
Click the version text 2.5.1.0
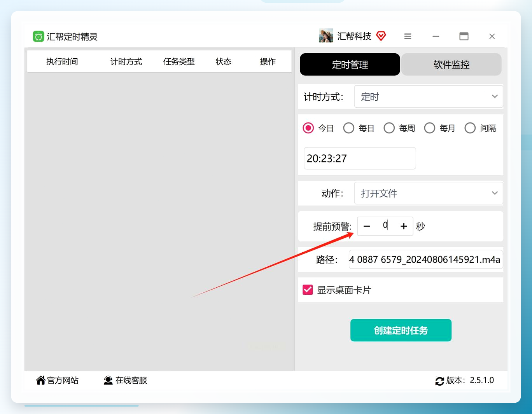click(482, 380)
